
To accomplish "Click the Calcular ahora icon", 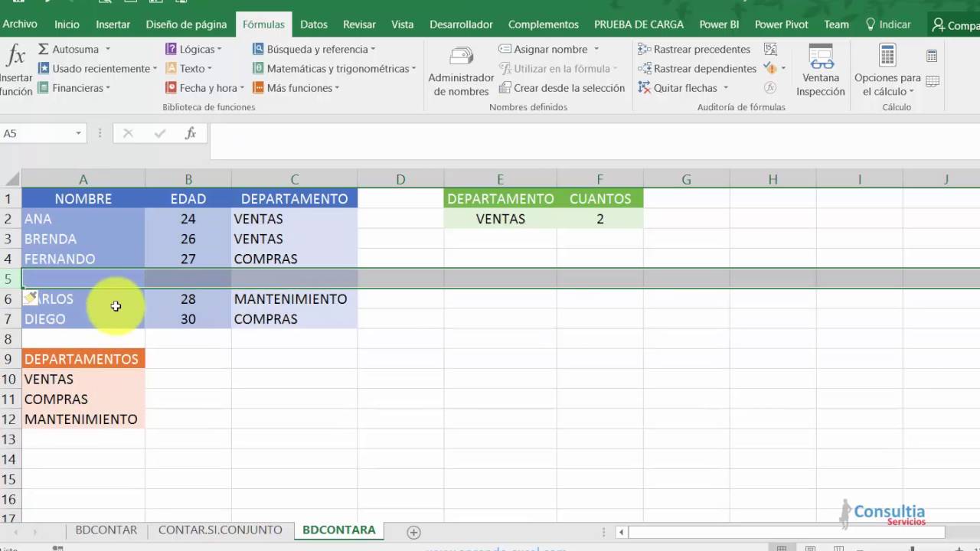I will click(x=932, y=56).
